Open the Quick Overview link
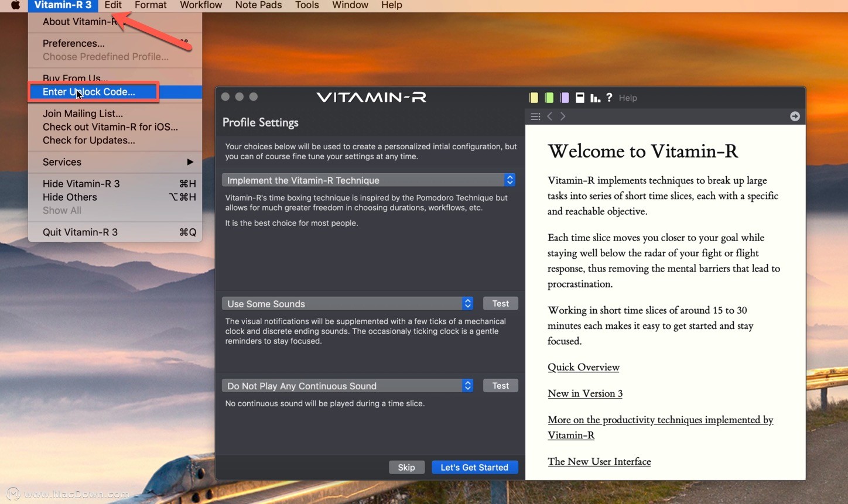 (x=583, y=367)
